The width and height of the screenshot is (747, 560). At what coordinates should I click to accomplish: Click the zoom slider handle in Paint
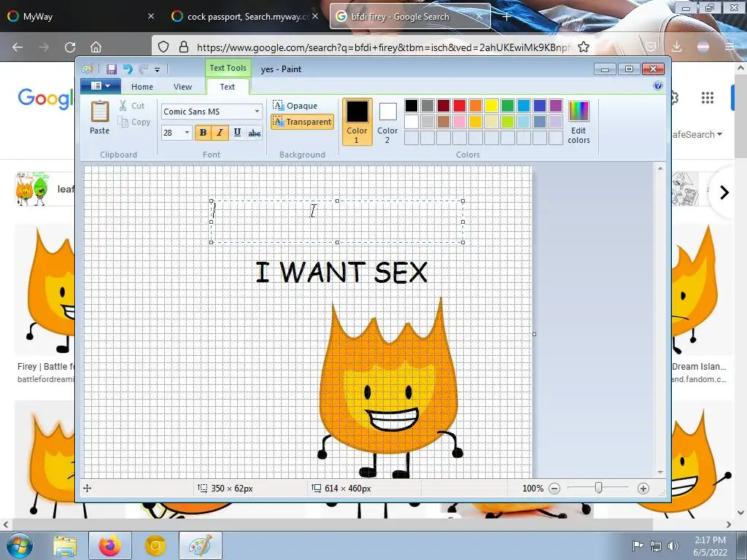[x=598, y=488]
